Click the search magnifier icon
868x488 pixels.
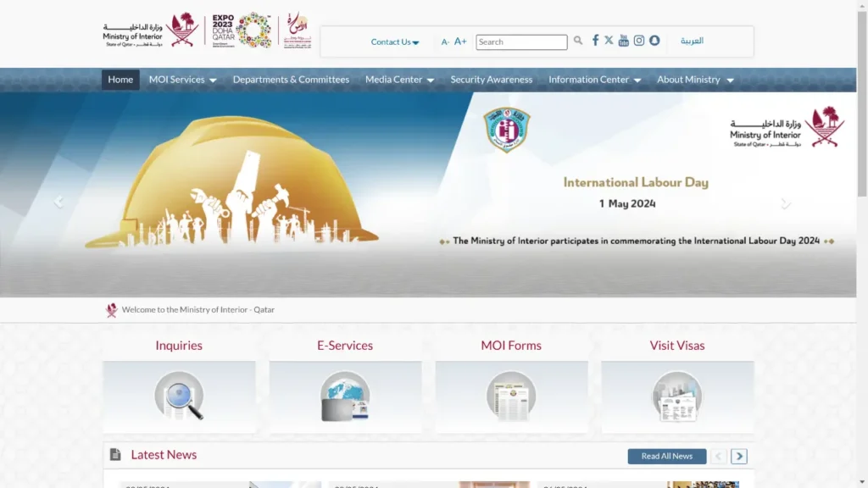[x=578, y=41]
